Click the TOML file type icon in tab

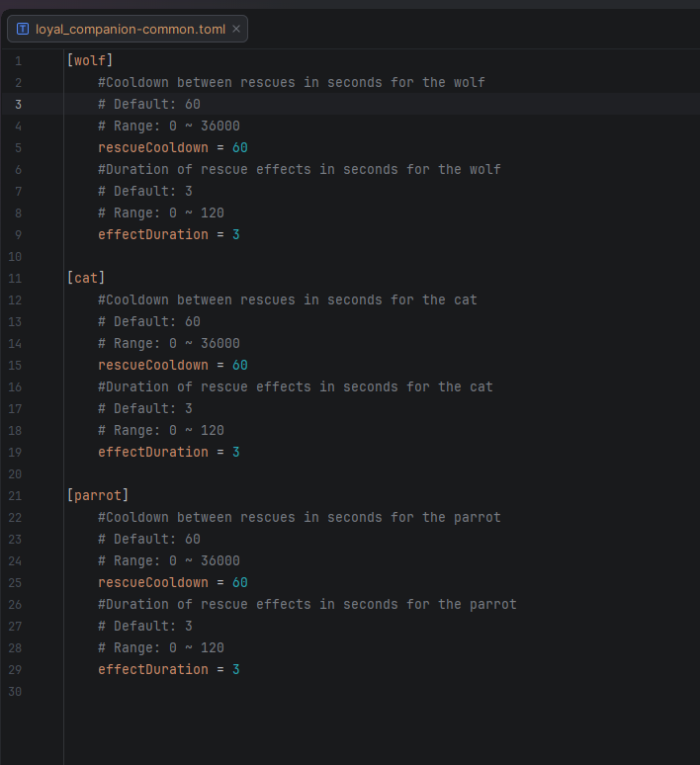tap(23, 29)
